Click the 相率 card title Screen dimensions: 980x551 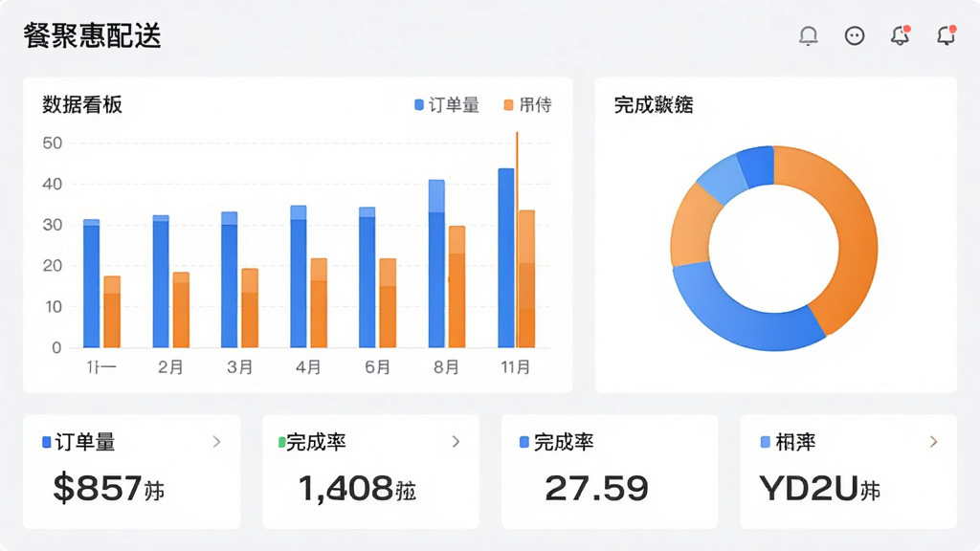coord(795,442)
